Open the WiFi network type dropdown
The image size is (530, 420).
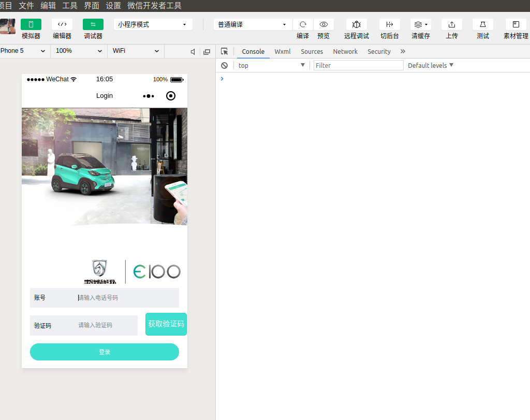pos(136,51)
